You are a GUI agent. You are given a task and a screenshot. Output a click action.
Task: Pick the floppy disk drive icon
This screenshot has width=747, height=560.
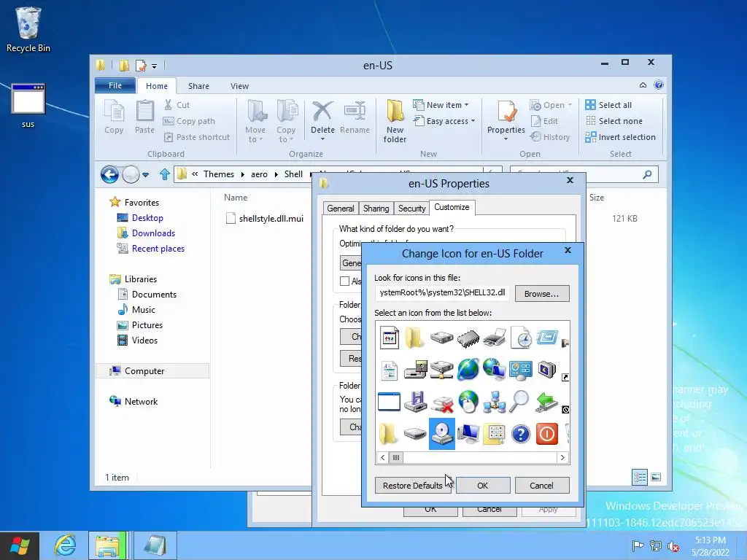[x=415, y=402]
